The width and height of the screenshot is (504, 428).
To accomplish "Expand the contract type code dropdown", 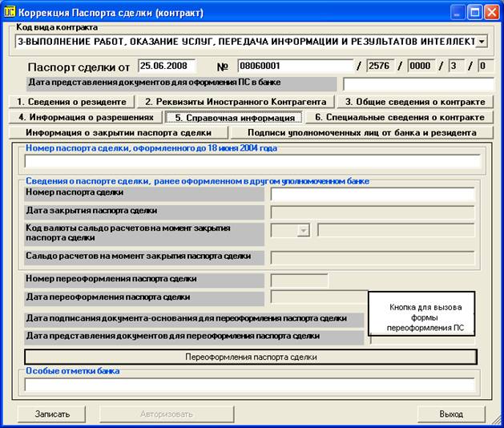I will point(481,41).
